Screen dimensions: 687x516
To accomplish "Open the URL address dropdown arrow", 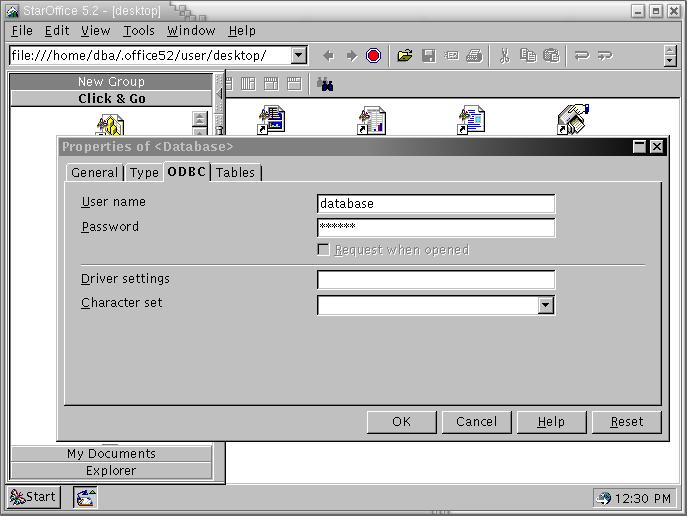I will tap(298, 56).
